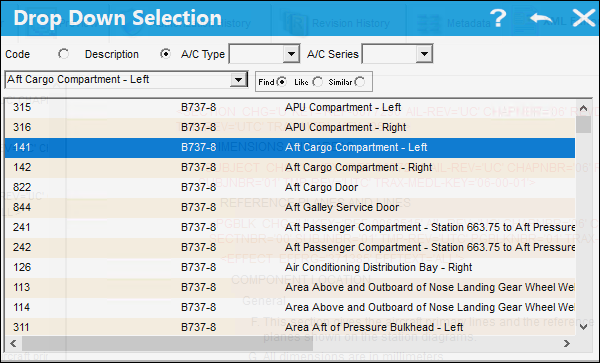600x363 pixels.
Task: Click the B737-8 cell in row 822
Action: coord(199,187)
